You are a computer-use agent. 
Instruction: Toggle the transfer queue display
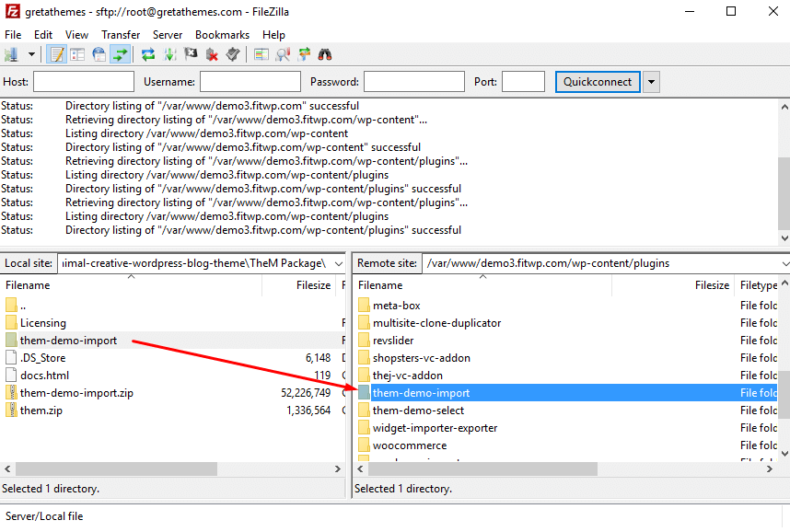121,54
